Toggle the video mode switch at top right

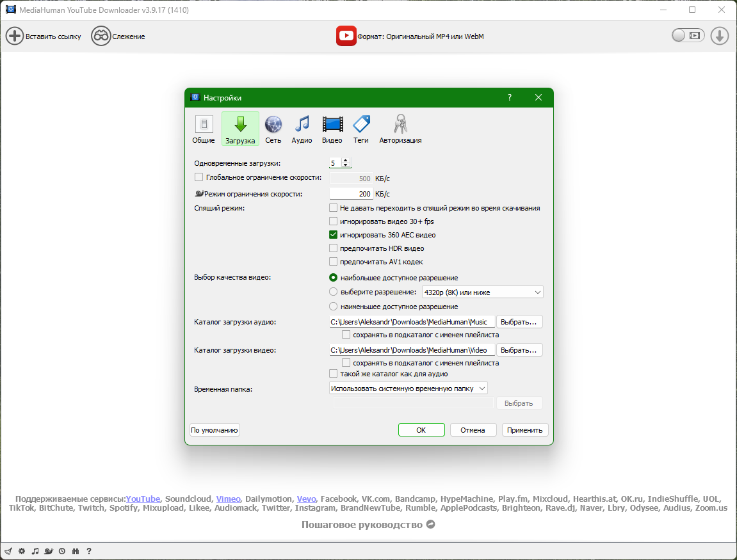pyautogui.click(x=688, y=36)
